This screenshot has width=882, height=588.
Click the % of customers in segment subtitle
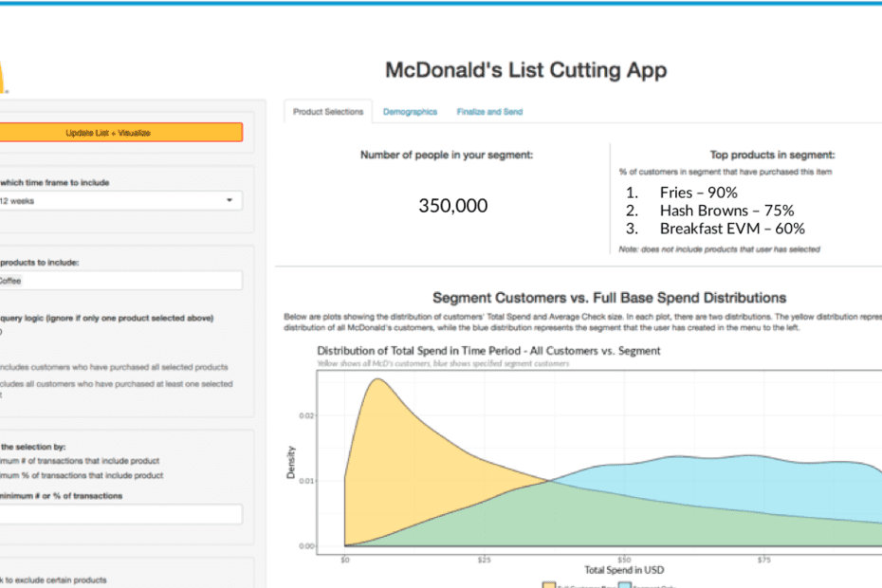pyautogui.click(x=726, y=172)
